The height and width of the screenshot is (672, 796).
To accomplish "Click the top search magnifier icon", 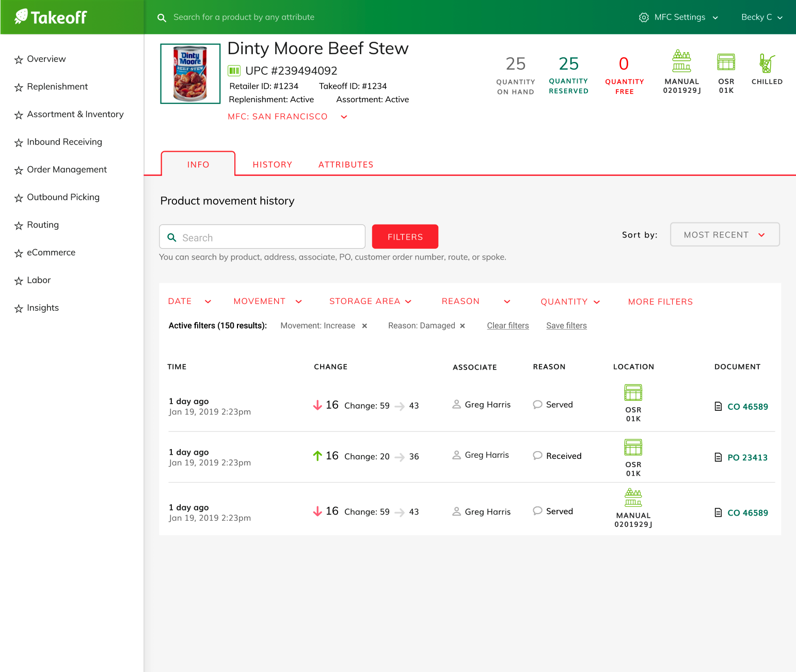I will click(162, 18).
